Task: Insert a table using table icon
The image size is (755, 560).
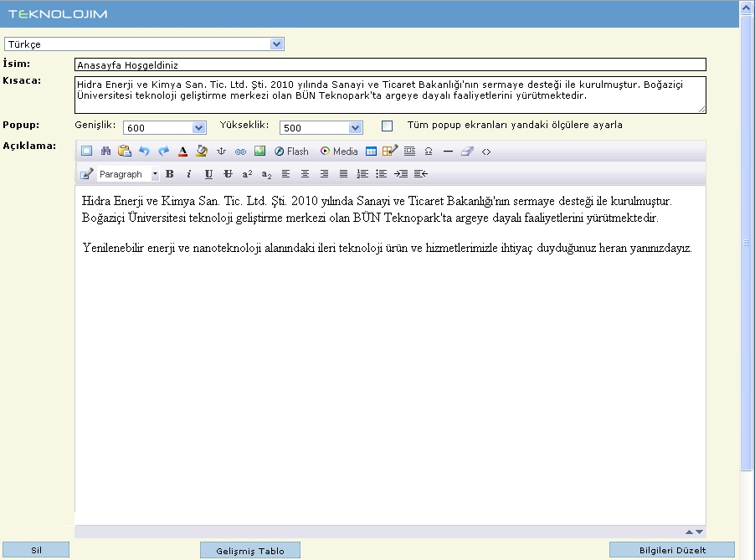Action: [371, 152]
